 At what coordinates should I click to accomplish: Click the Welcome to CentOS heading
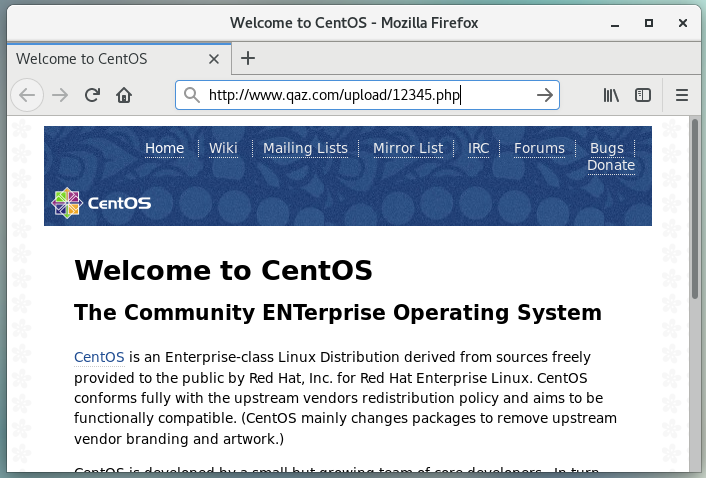pyautogui.click(x=223, y=270)
